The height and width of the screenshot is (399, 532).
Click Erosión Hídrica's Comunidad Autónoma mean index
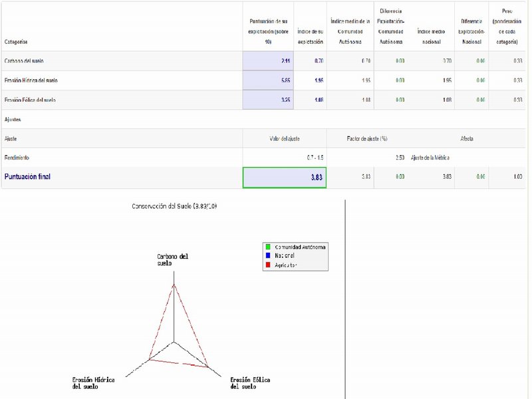pos(366,80)
